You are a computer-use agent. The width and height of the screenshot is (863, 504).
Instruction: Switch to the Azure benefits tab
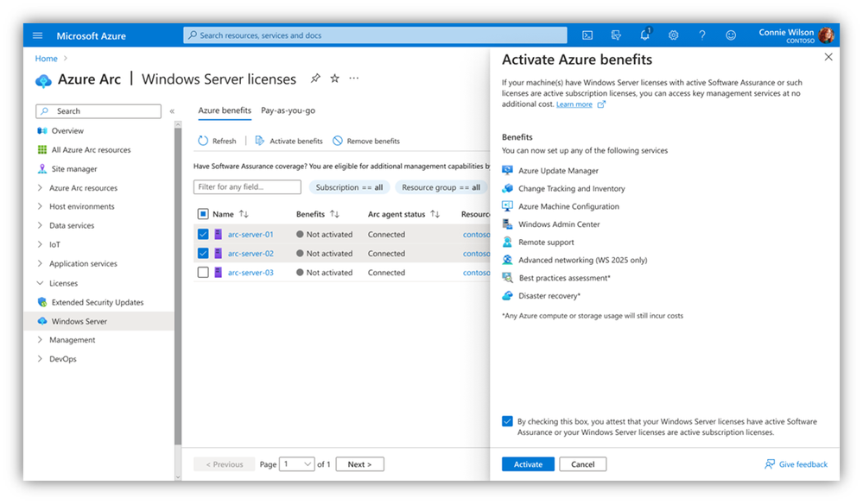225,110
